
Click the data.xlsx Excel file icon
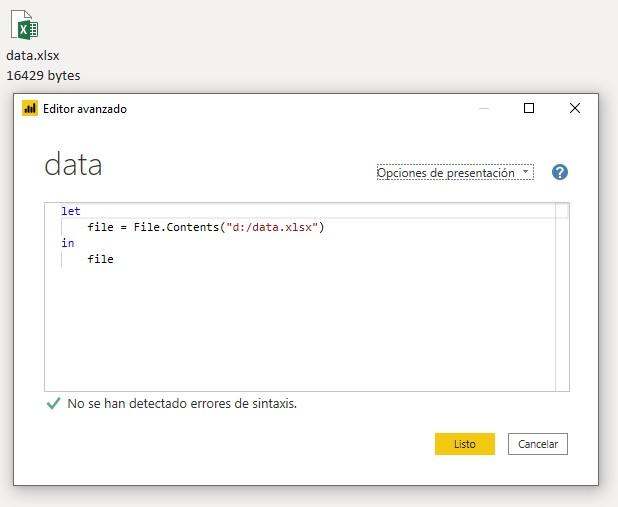[24, 24]
